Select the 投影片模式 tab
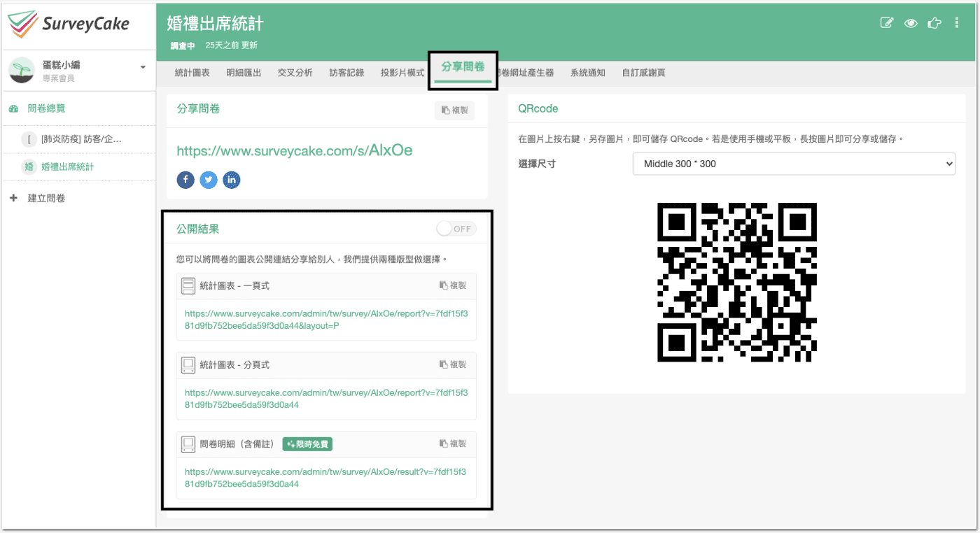 click(402, 73)
